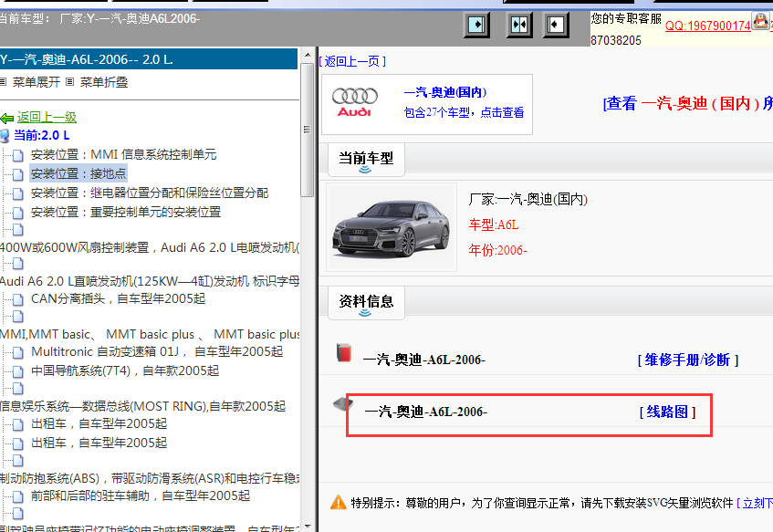773x532 pixels.
Task: Open 维修手册/诊断 link
Action: 688,360
